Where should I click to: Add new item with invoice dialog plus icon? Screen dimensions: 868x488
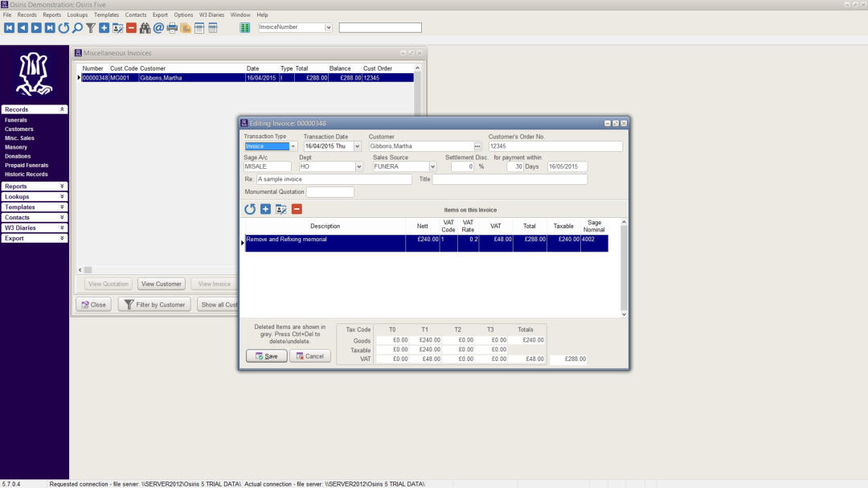pyautogui.click(x=265, y=209)
